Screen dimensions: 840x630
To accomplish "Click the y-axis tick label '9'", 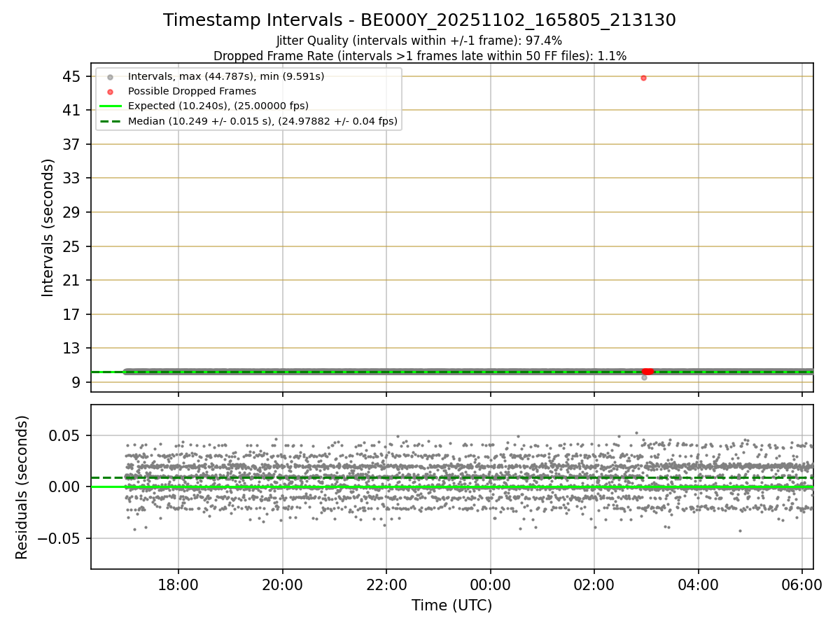I will tap(77, 382).
